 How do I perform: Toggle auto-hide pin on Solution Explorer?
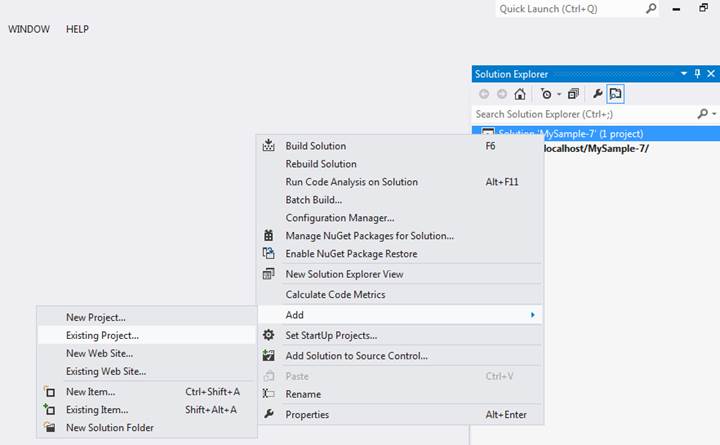(698, 74)
